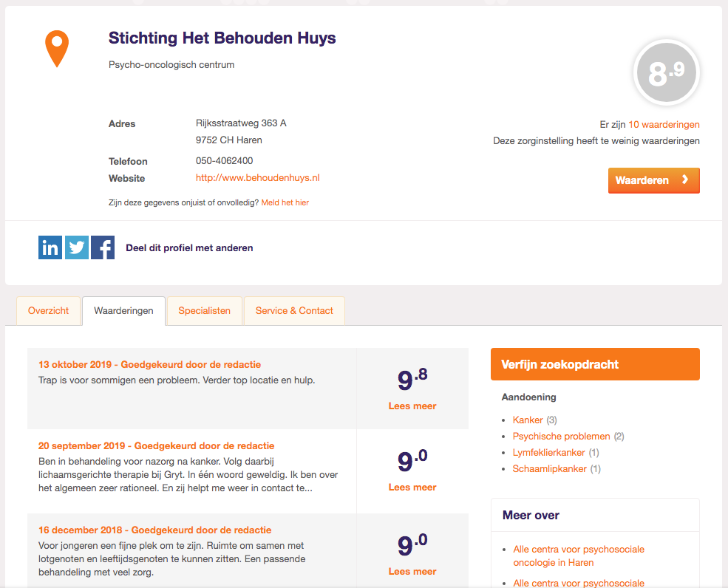The width and height of the screenshot is (728, 588).
Task: Filter by Psychische problemen
Action: (561, 437)
